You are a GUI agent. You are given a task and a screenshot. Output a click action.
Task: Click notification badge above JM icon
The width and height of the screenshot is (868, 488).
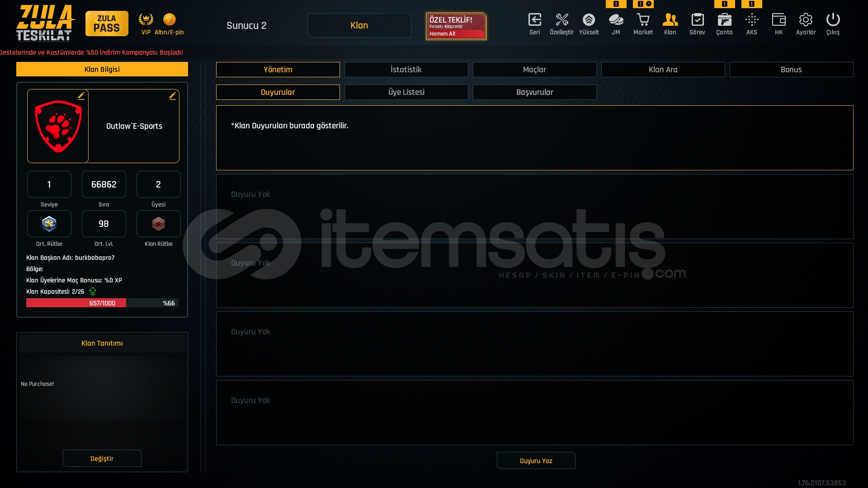pyautogui.click(x=616, y=4)
